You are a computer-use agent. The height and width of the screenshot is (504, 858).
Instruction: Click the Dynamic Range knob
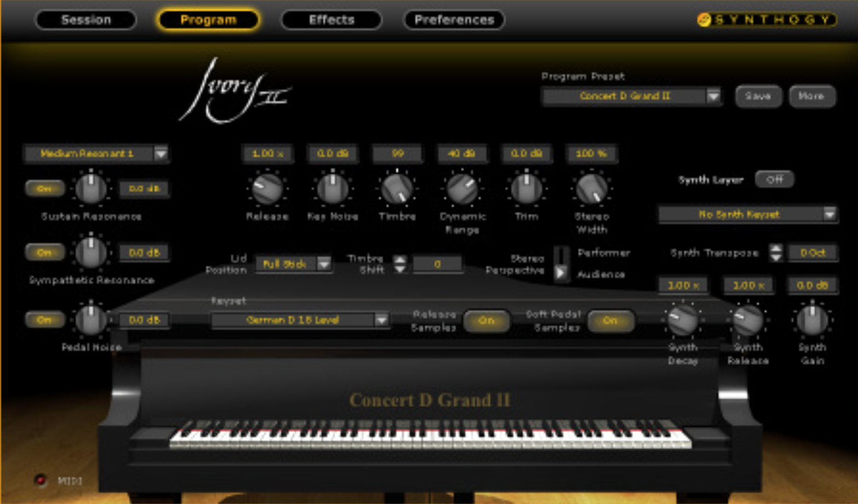[462, 188]
